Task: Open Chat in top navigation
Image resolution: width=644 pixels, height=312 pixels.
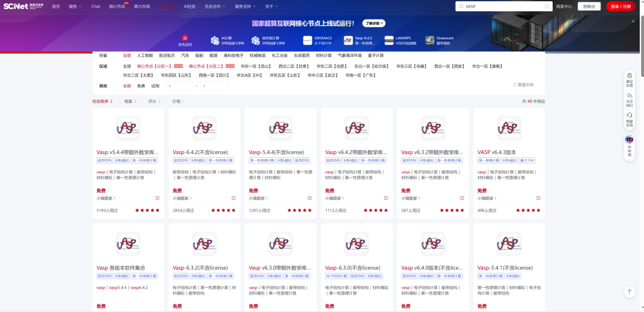Action: pos(95,7)
